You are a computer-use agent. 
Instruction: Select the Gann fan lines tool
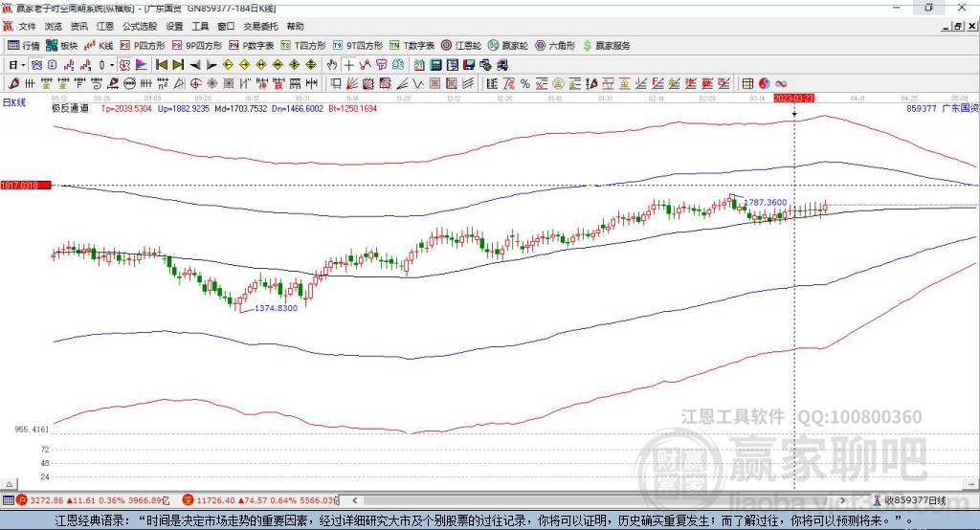click(x=352, y=84)
